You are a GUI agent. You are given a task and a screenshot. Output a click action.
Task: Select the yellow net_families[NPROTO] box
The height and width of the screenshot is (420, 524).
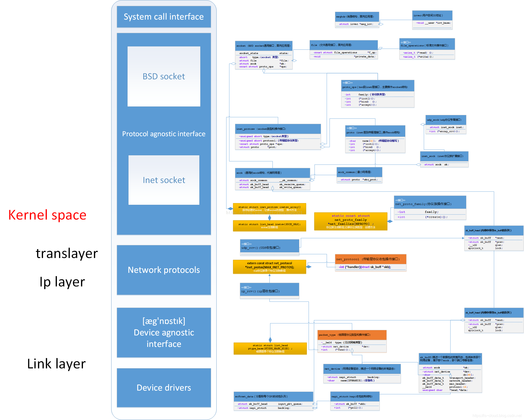(350, 221)
